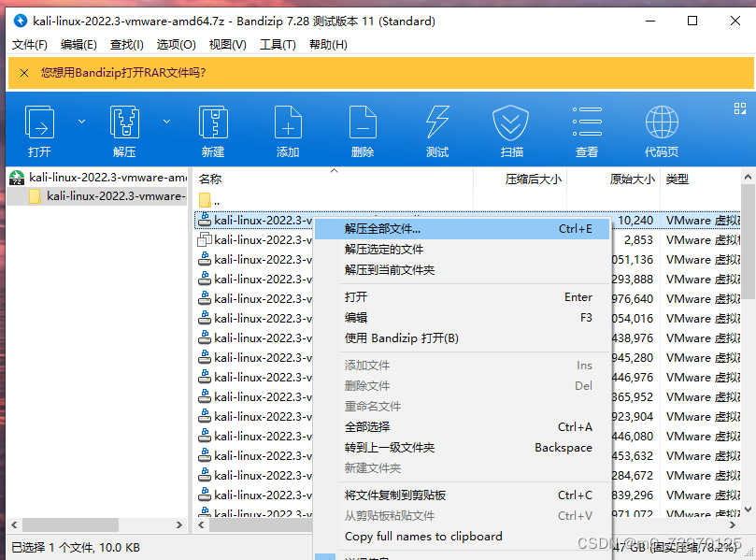Screen dimensions: 756x560
Task: Select the file row with size 923,904
Action: pyautogui.click(x=467, y=417)
